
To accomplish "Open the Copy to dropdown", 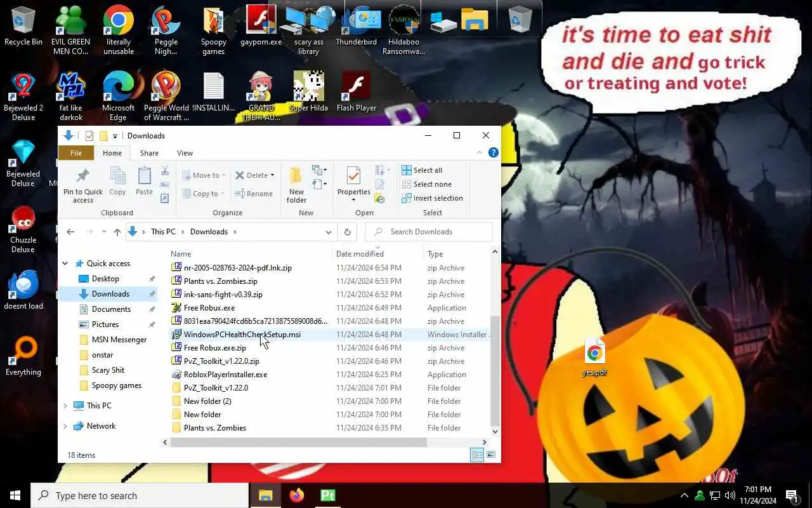I will [x=203, y=194].
